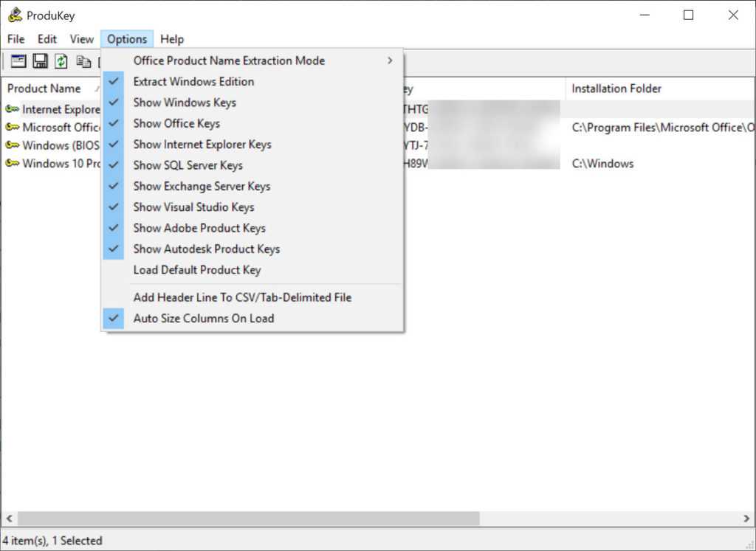Maximize the ProduKey window
The width and height of the screenshot is (756, 551).
pyautogui.click(x=689, y=15)
